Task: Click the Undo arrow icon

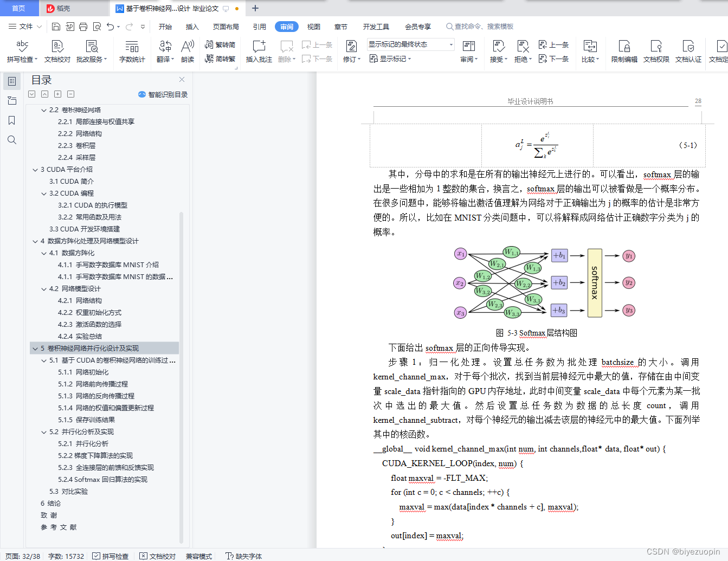Action: pyautogui.click(x=111, y=27)
